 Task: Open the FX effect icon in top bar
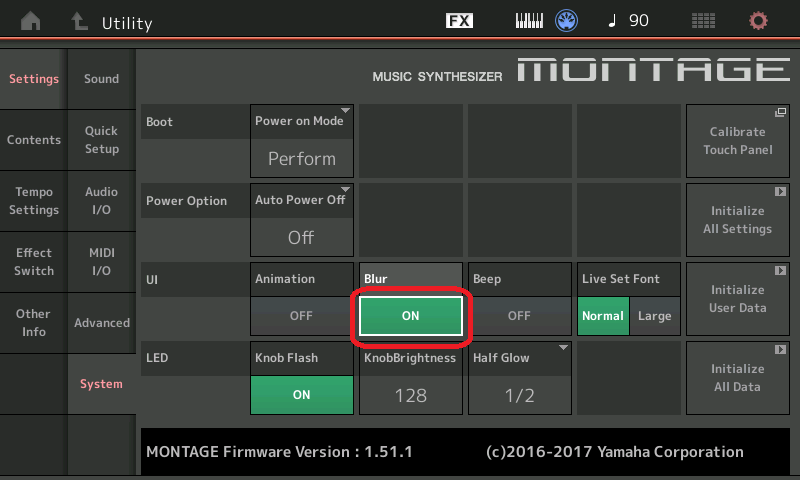459,21
